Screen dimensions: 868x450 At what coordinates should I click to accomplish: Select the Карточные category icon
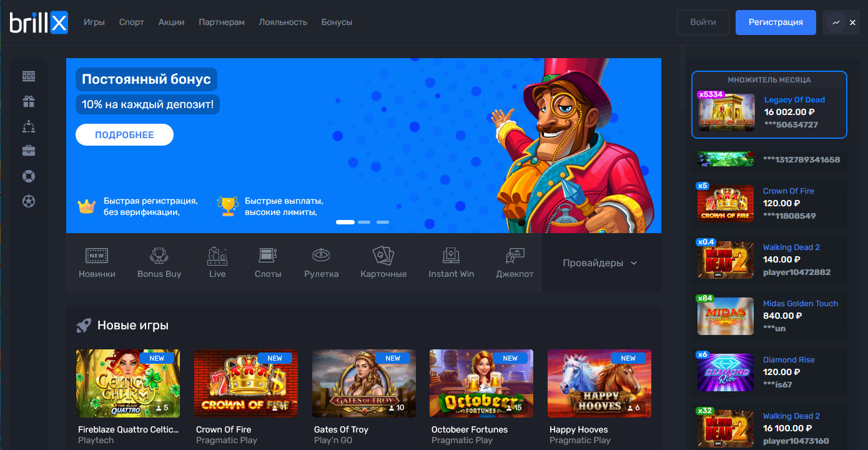click(383, 255)
